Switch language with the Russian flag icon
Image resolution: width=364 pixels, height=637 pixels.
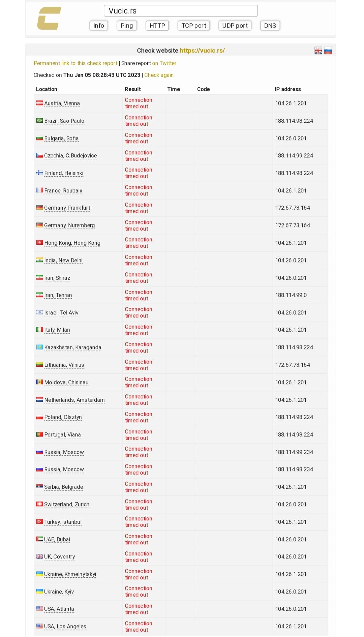coord(328,51)
